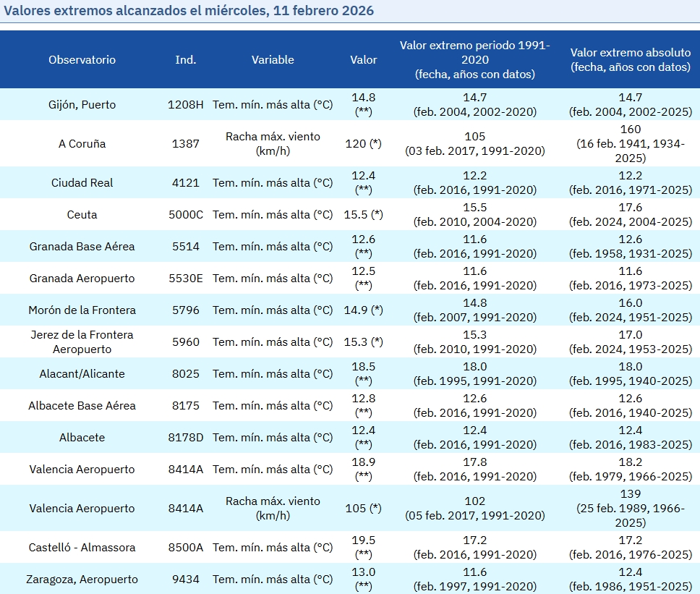This screenshot has width=700, height=594.
Task: Click the A Coruña observatory name
Action: [82, 144]
